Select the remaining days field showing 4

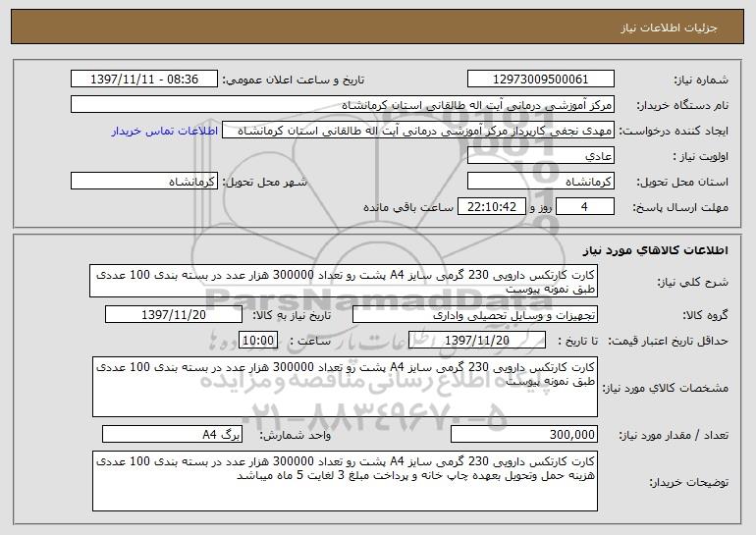click(x=585, y=207)
